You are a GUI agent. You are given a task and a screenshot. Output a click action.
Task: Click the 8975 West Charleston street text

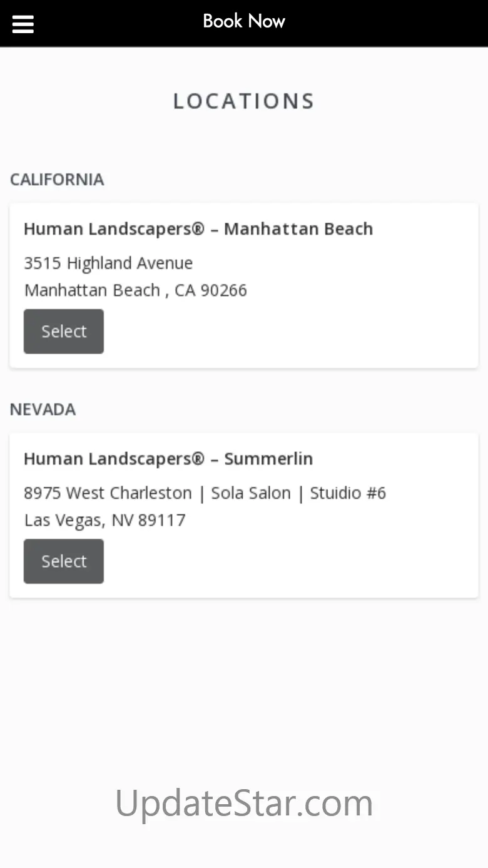click(x=108, y=493)
